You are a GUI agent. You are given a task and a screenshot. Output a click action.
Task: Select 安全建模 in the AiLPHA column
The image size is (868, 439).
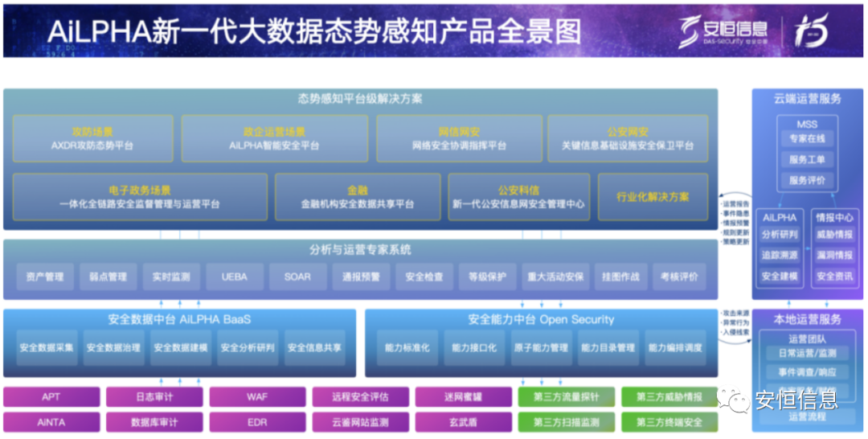click(x=780, y=276)
